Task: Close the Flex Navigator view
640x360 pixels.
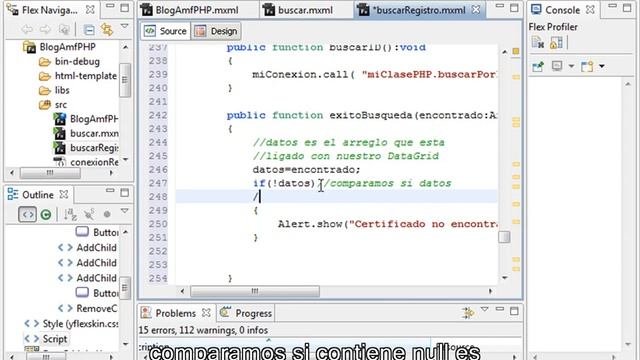Action: 90,9
